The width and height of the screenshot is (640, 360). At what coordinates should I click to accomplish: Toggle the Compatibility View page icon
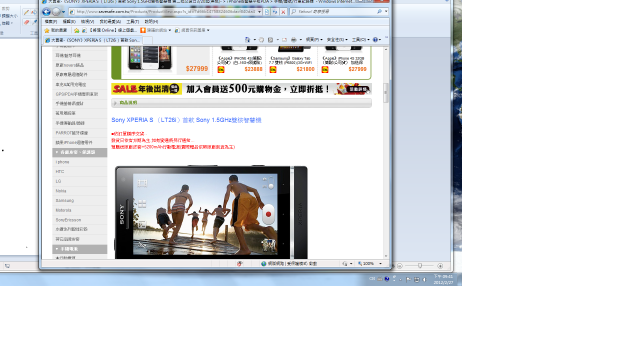pyautogui.click(x=267, y=12)
